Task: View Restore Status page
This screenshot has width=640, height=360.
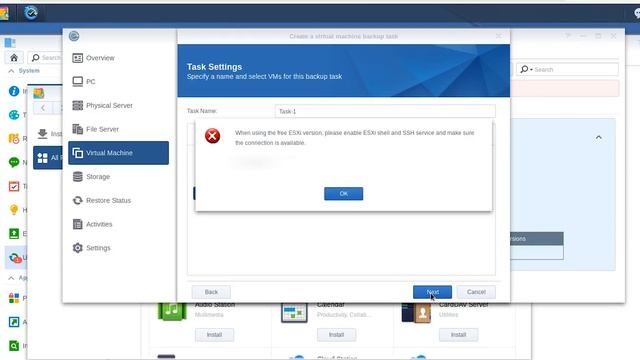Action: (x=118, y=200)
